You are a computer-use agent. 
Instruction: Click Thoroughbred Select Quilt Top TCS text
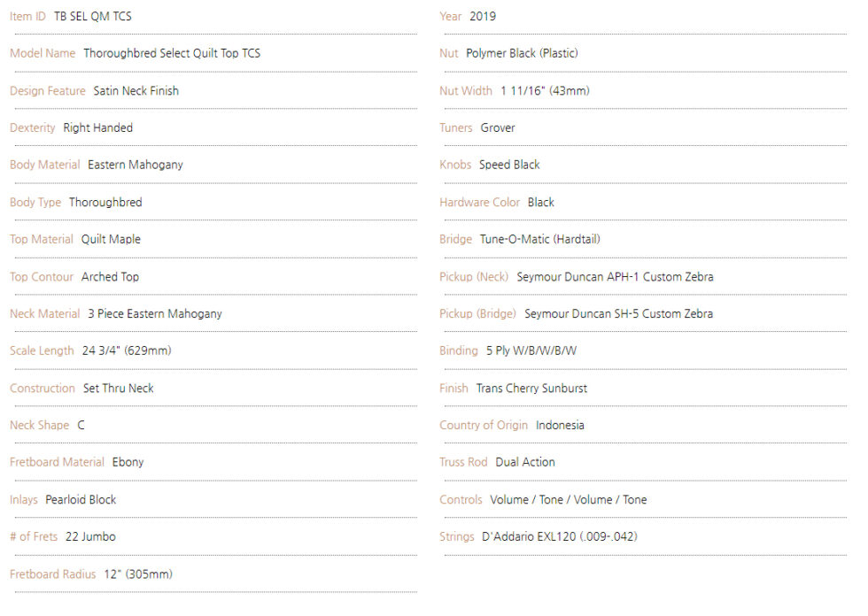point(172,53)
